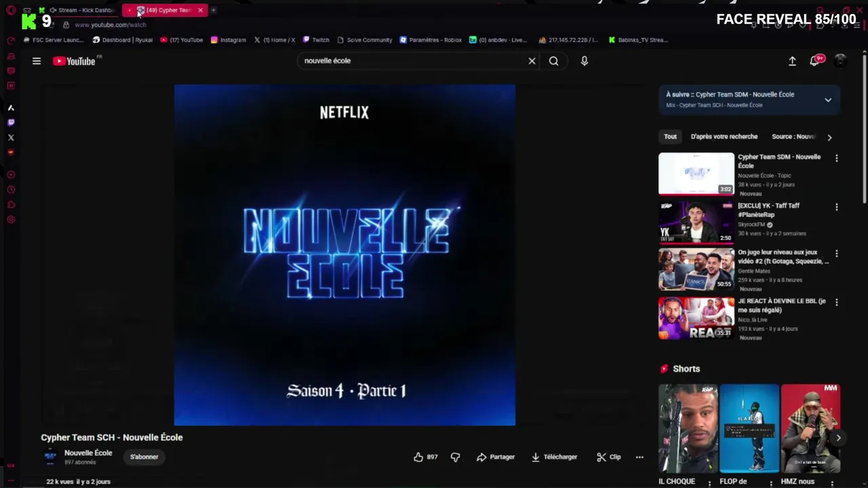Select D'après votre recherche chip
This screenshot has height=488, width=868.
(x=724, y=136)
